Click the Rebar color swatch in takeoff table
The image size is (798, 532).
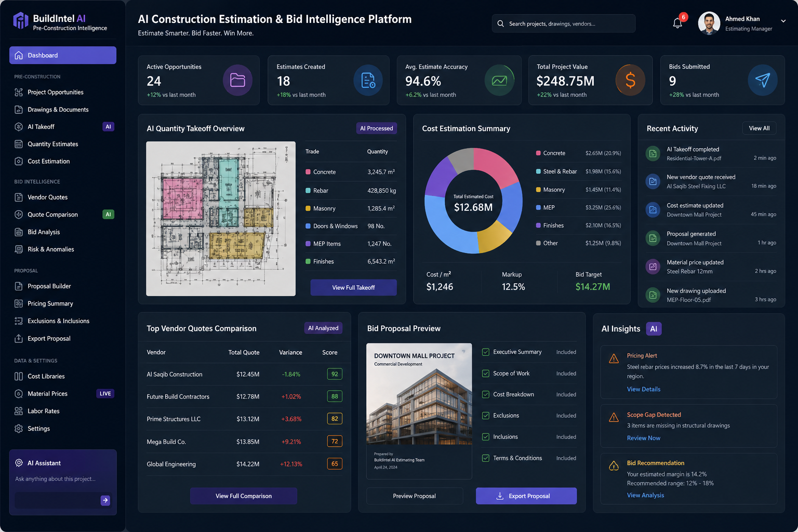(308, 191)
